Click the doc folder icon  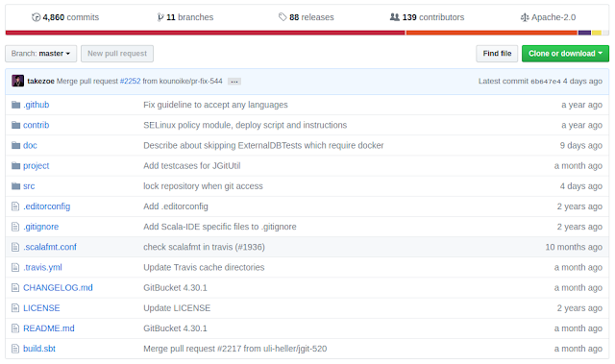15,145
